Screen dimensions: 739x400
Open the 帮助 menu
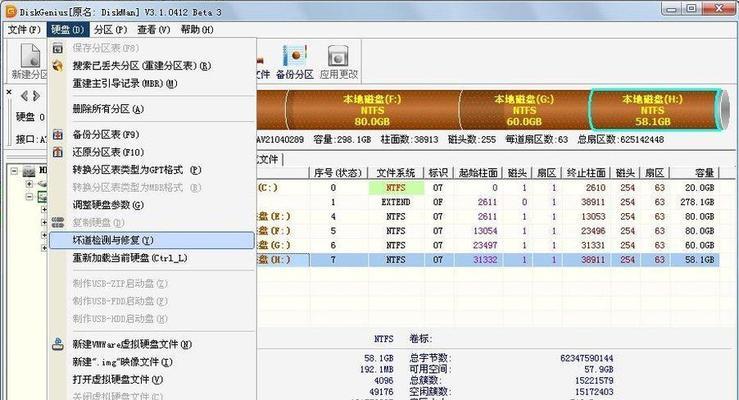pyautogui.click(x=197, y=30)
